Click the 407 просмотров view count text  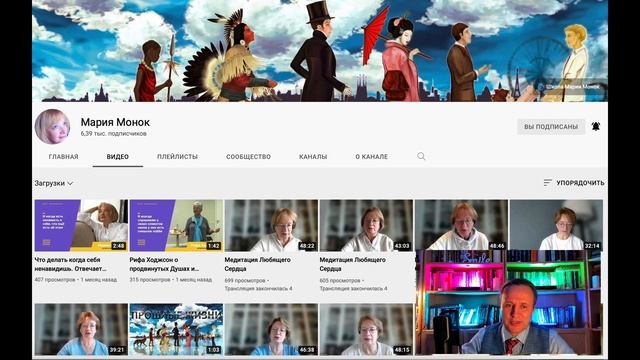55,280
